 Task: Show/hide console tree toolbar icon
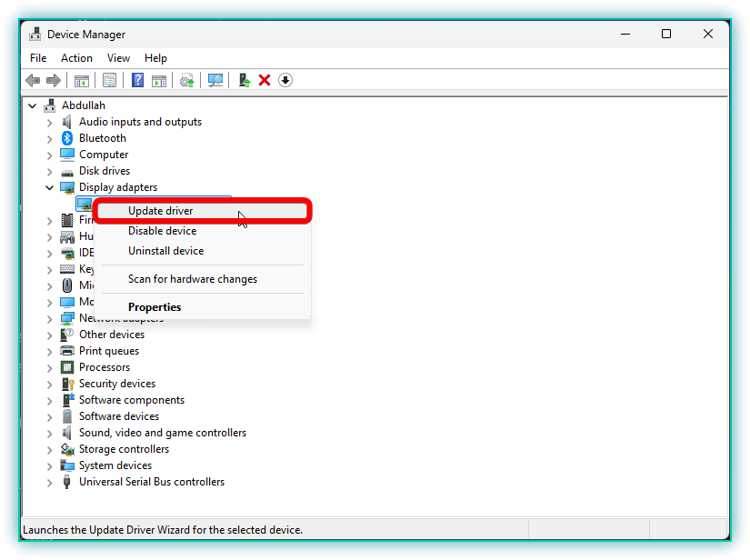(82, 80)
